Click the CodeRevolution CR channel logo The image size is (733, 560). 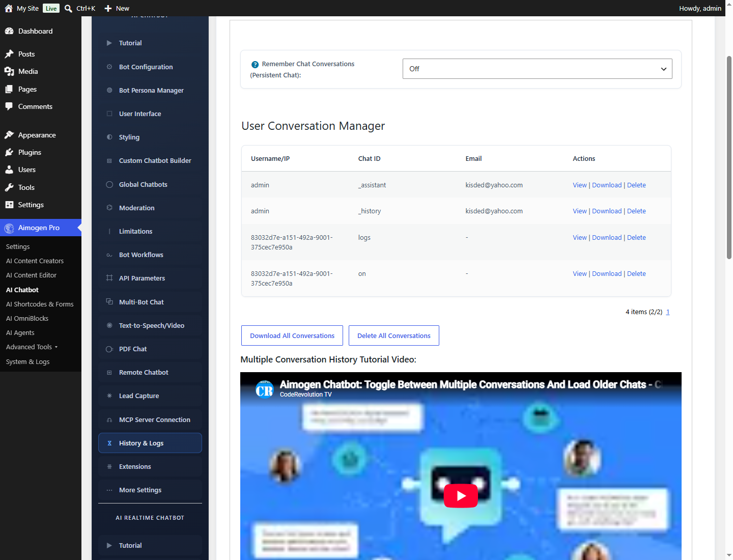[x=265, y=389]
